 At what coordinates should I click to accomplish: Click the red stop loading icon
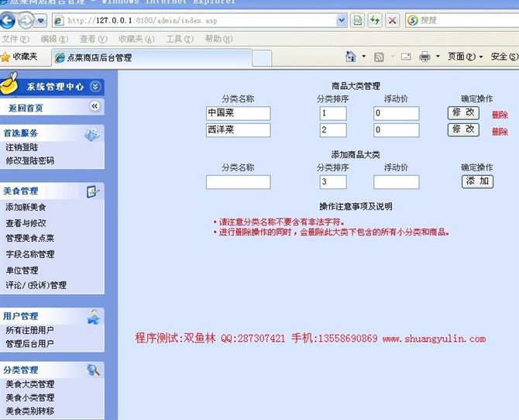coord(392,21)
